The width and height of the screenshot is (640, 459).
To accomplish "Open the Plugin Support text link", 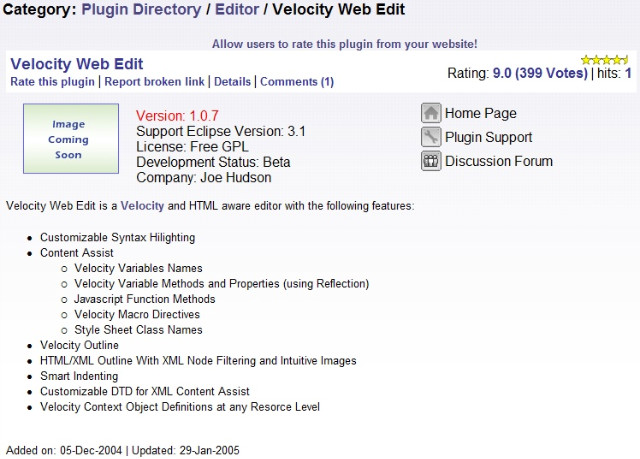I will 489,137.
